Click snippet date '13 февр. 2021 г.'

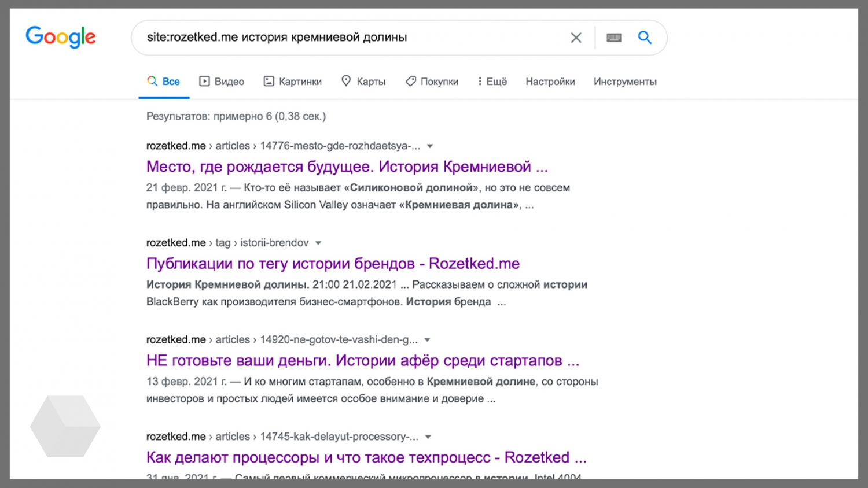click(x=186, y=382)
